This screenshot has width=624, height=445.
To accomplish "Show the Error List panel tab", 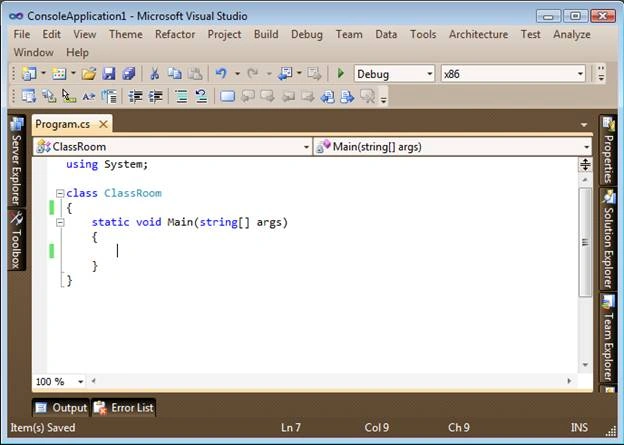I will 124,408.
